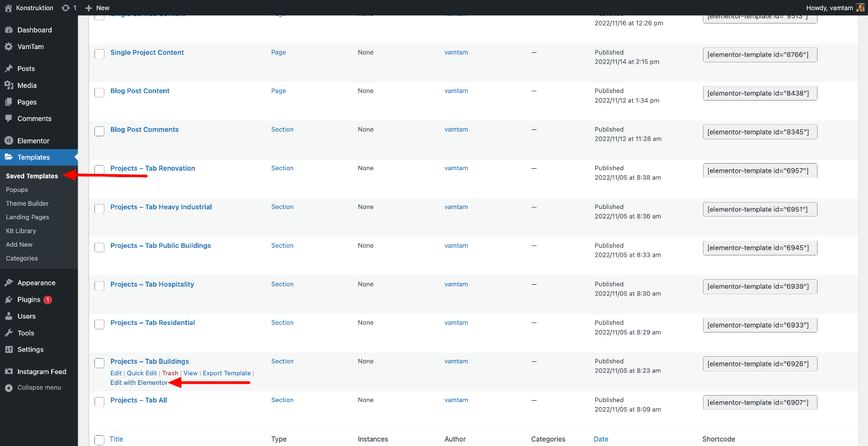Click the Plugins plug icon
The height and width of the screenshot is (446, 868).
(8, 299)
